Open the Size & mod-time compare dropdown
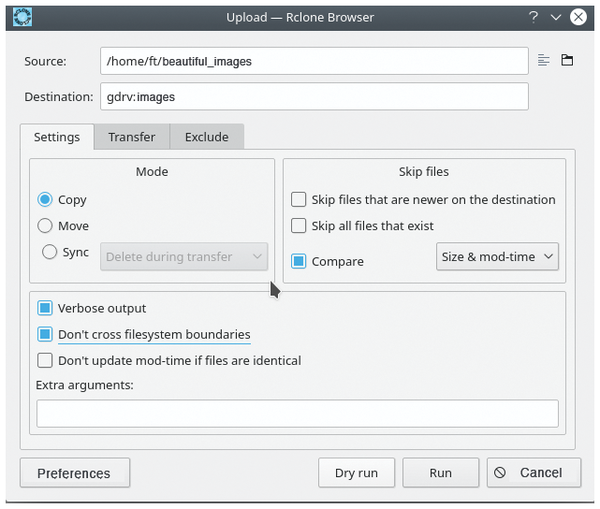The height and width of the screenshot is (509, 600). pos(497,257)
